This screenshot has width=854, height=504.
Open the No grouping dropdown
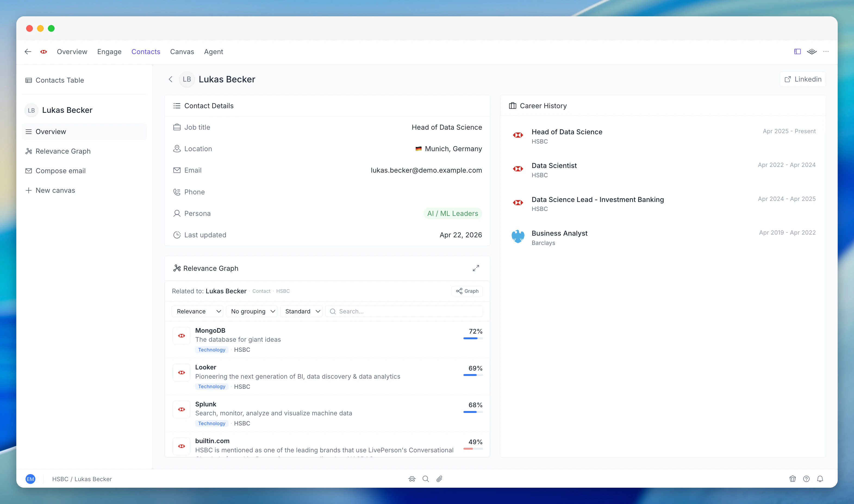(252, 312)
